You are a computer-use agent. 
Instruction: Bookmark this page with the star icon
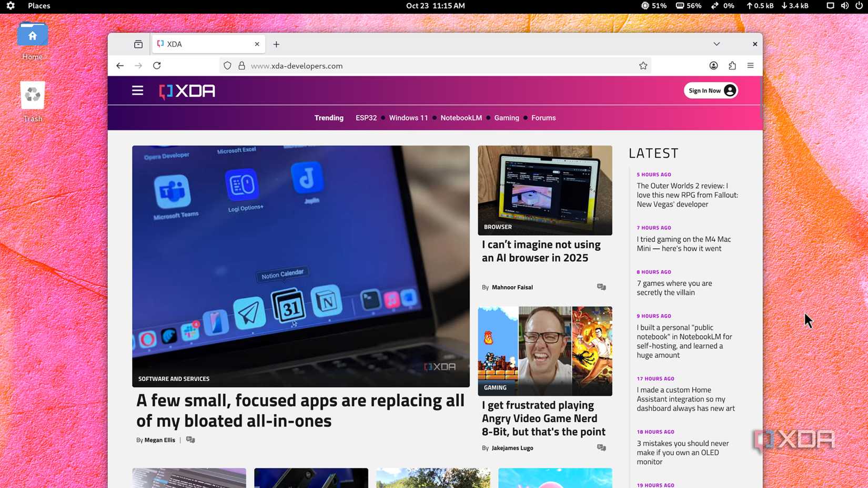tap(643, 66)
